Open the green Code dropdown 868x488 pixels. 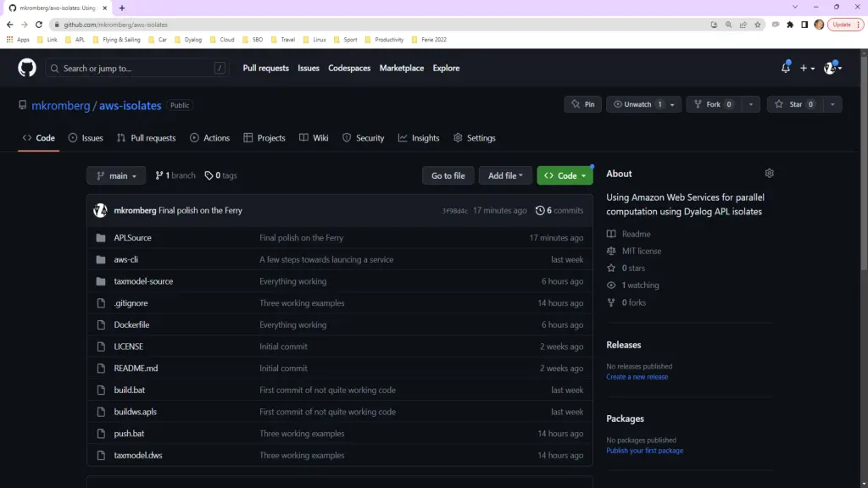click(x=565, y=175)
